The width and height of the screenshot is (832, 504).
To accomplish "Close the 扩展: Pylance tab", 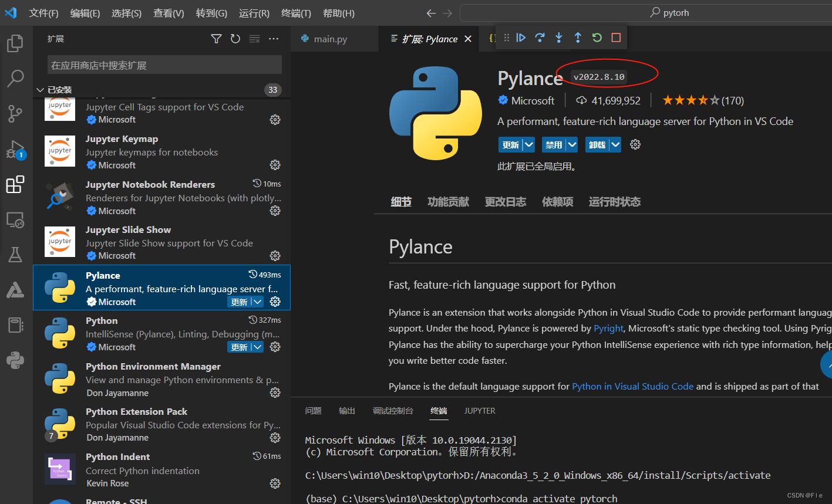I will tap(468, 39).
